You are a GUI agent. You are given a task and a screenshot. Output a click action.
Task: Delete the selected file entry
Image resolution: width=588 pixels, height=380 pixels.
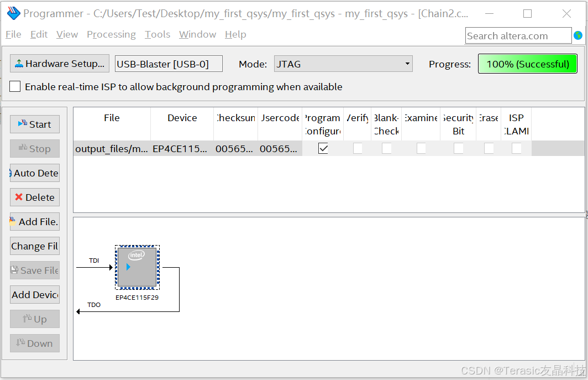(x=35, y=197)
